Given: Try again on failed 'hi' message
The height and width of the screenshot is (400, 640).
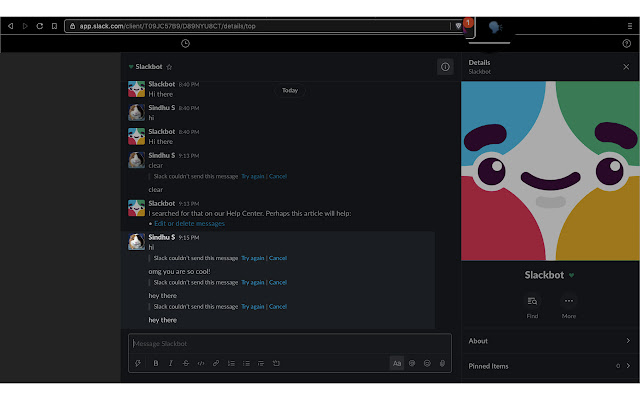Looking at the screenshot, I should pyautogui.click(x=253, y=258).
